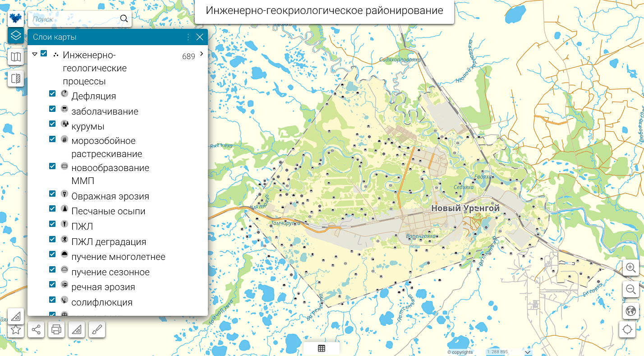
Task: Open the Слои карты panel options menu
Action: [188, 37]
